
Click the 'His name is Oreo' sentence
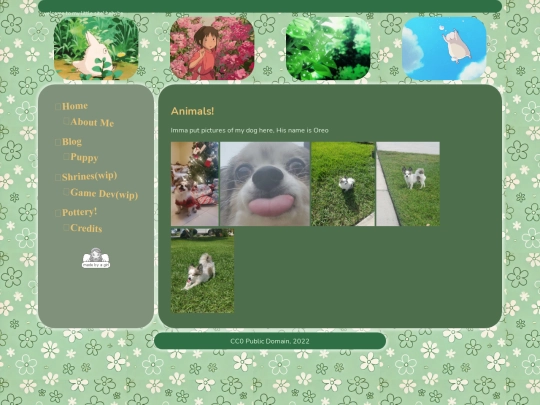(302, 131)
